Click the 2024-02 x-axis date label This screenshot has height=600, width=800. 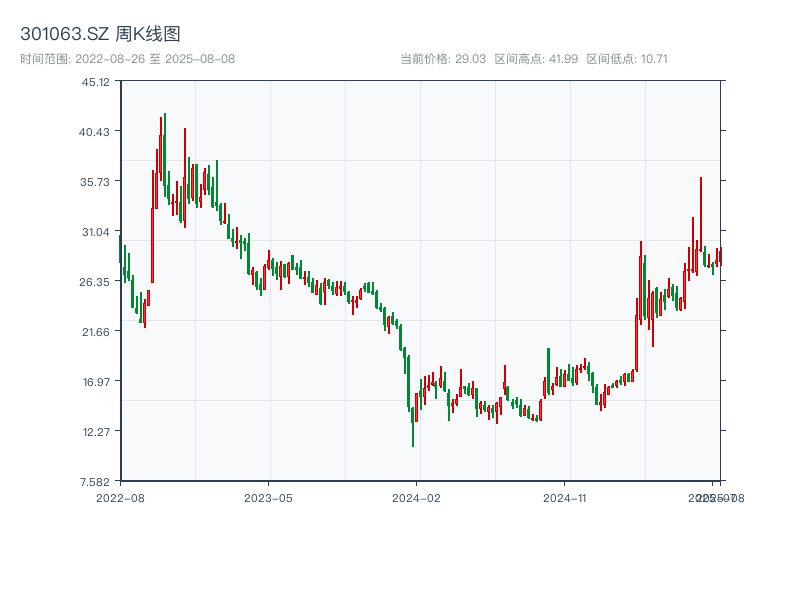417,497
